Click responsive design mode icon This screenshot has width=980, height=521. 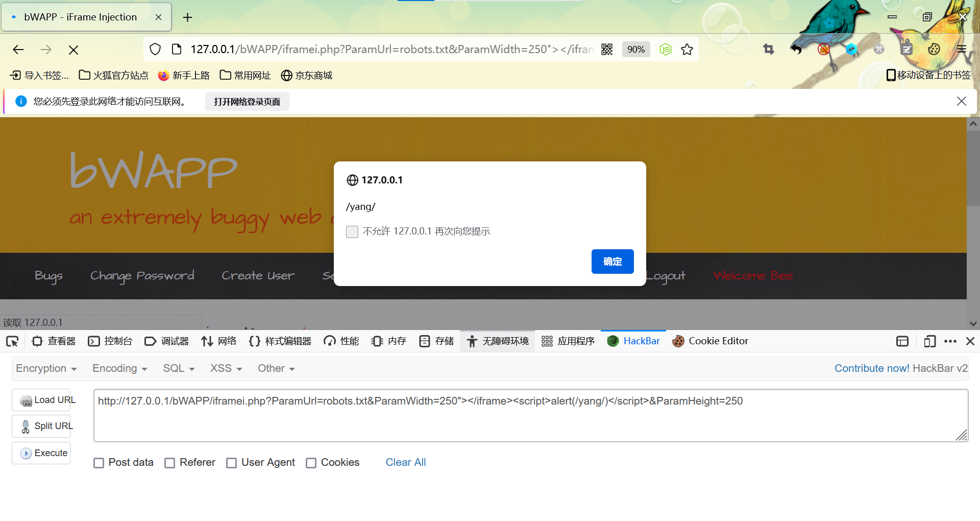click(929, 341)
